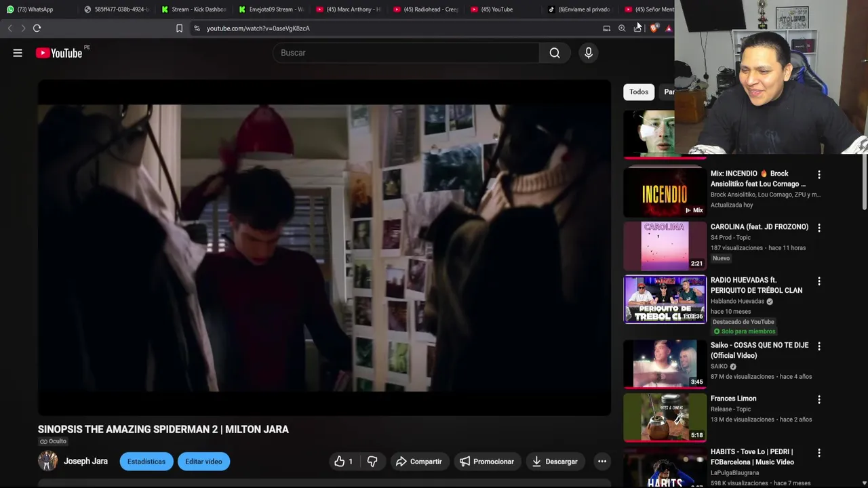Focus the Buscar search field

click(406, 53)
